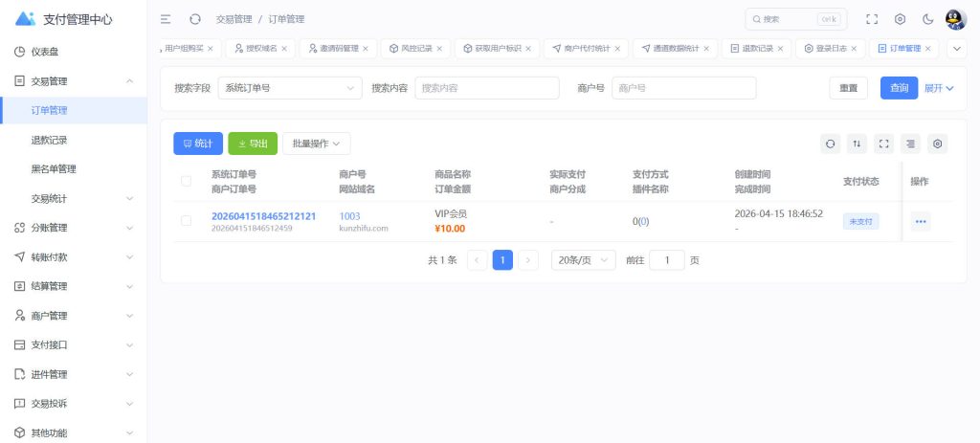The height and width of the screenshot is (443, 980).
Task: Close the 订单管理 tab
Action: 927,48
